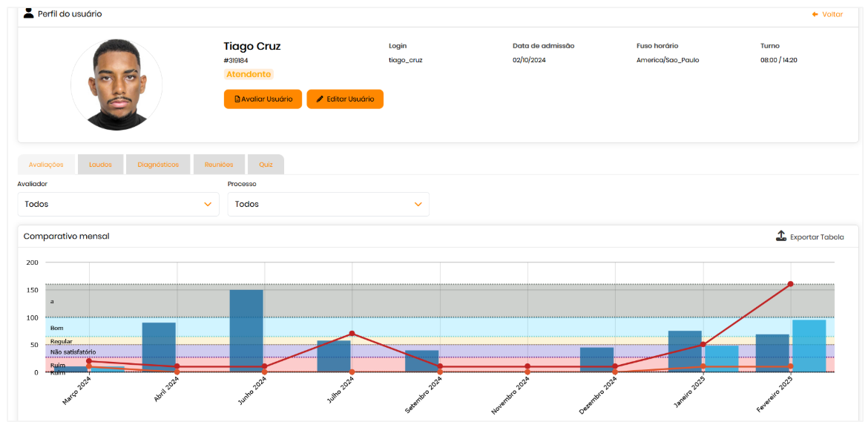The height and width of the screenshot is (439, 868).
Task: Switch to the Laudos tab
Action: coord(100,165)
